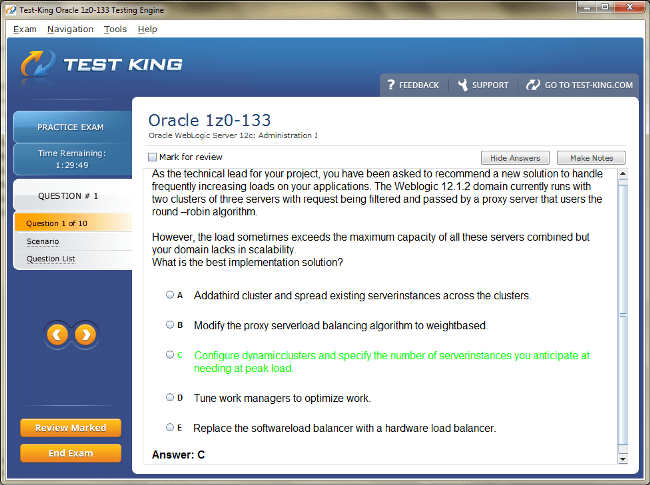Click option text 'Replace the softwareload balancer'
This screenshot has width=650, height=485.
pos(273,428)
